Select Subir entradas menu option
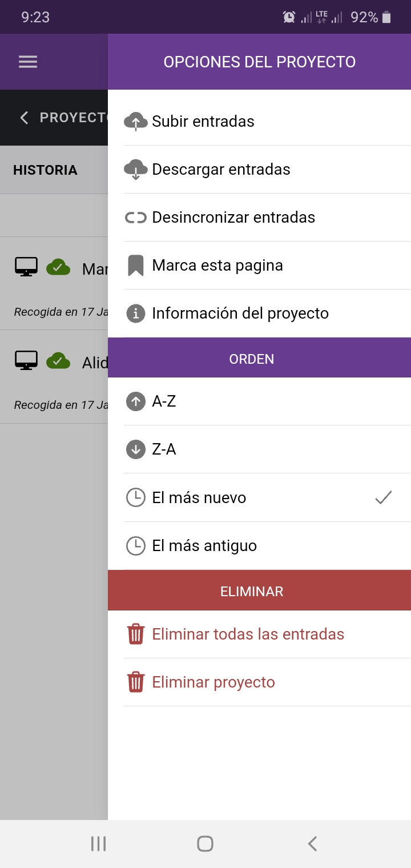This screenshot has height=868, width=411. click(x=203, y=121)
